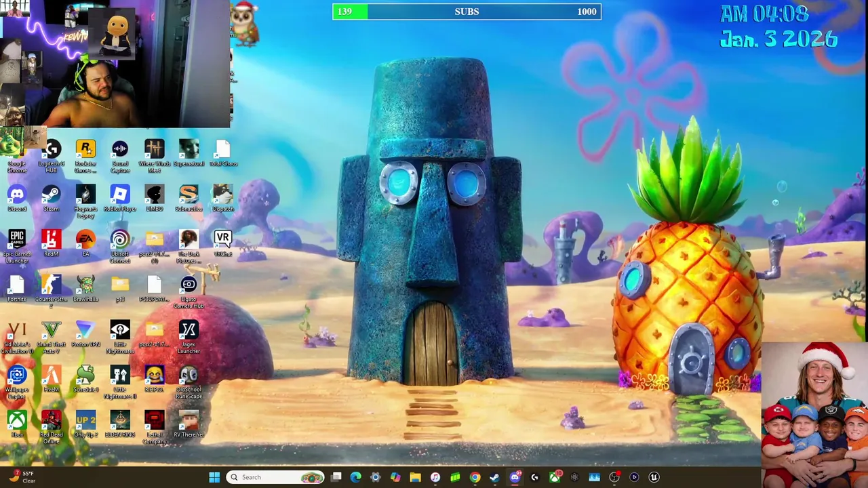
Task: Select the RedM desktop icon
Action: coord(52,243)
